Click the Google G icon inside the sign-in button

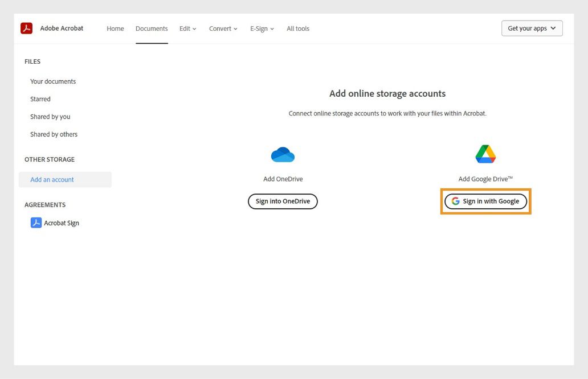pos(455,201)
